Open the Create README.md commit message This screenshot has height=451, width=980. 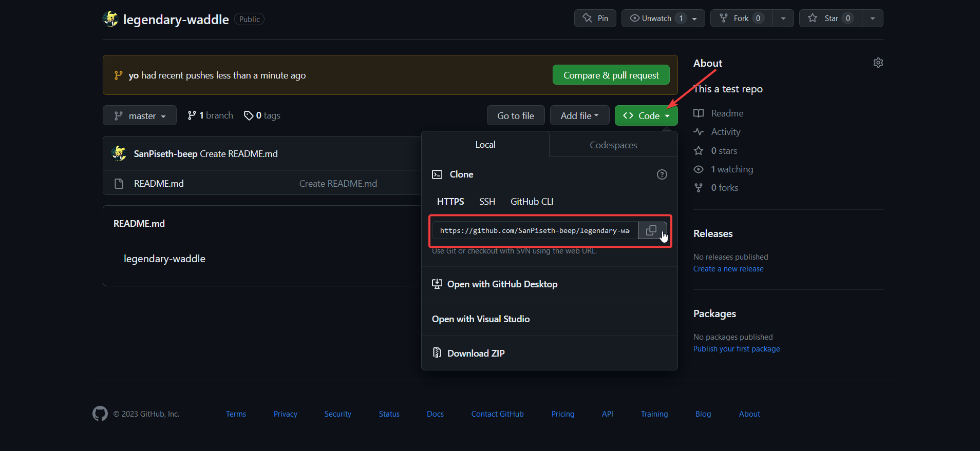239,154
